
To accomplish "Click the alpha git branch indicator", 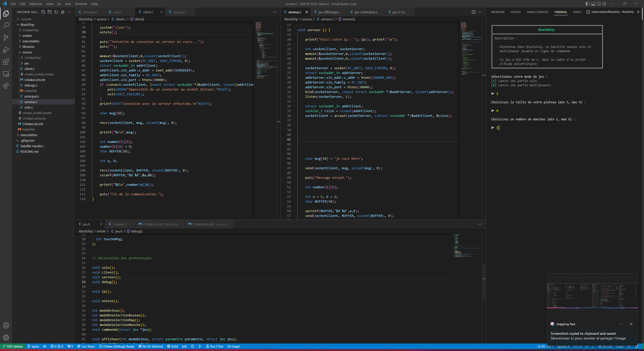I will (33, 346).
